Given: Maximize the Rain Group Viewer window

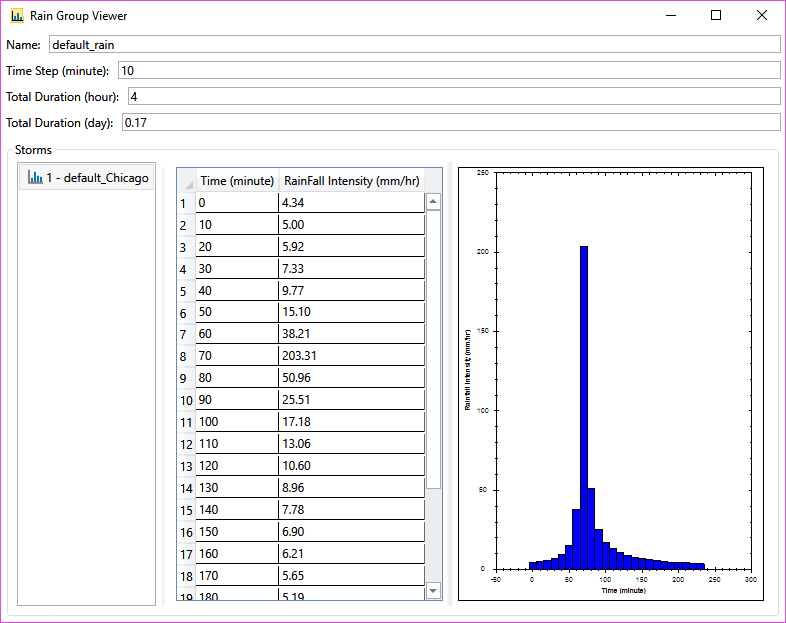Looking at the screenshot, I should click(716, 16).
